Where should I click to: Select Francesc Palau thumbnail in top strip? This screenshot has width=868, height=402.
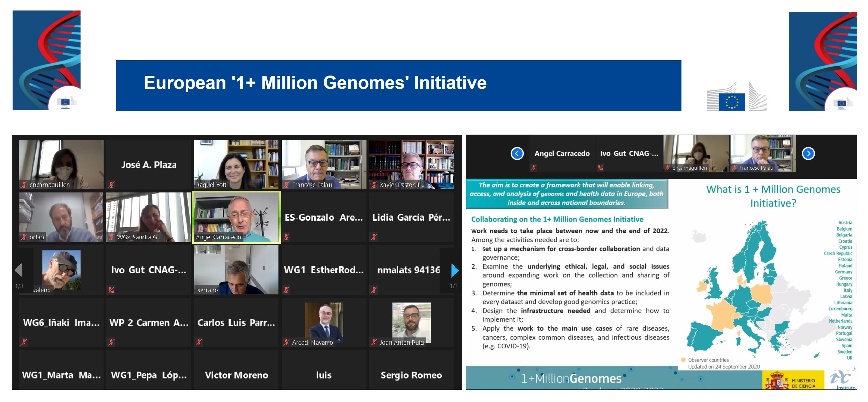[x=763, y=153]
